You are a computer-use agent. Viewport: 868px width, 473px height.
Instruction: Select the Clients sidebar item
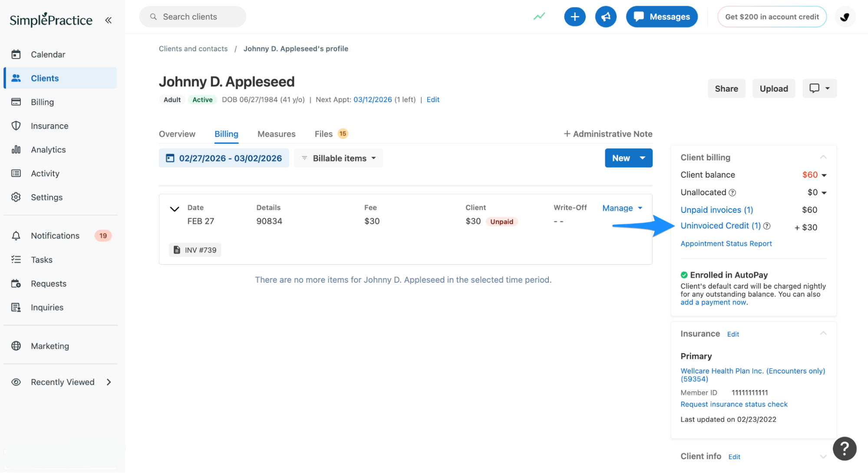click(60, 78)
